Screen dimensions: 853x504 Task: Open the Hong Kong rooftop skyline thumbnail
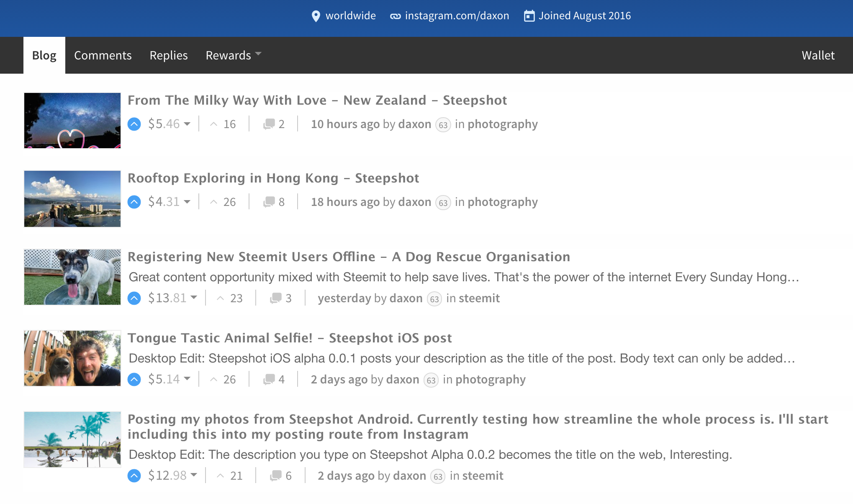pos(72,199)
